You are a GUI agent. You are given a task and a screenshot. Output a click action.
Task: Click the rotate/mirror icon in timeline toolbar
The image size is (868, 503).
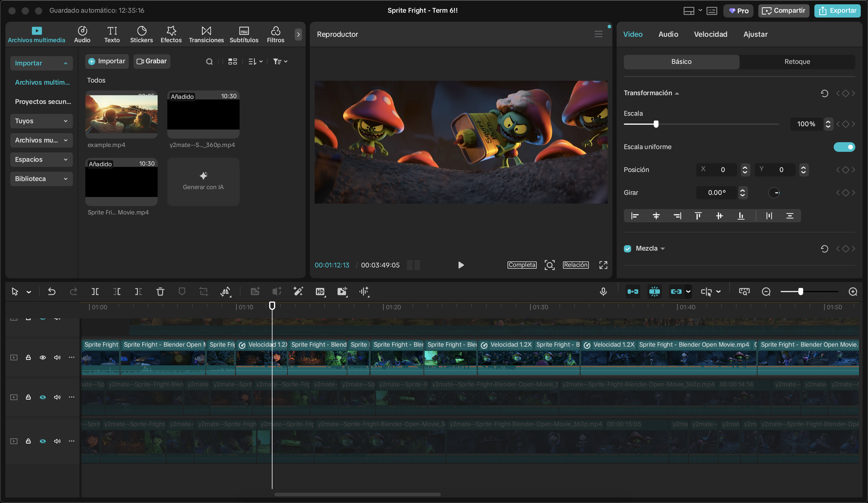[225, 292]
